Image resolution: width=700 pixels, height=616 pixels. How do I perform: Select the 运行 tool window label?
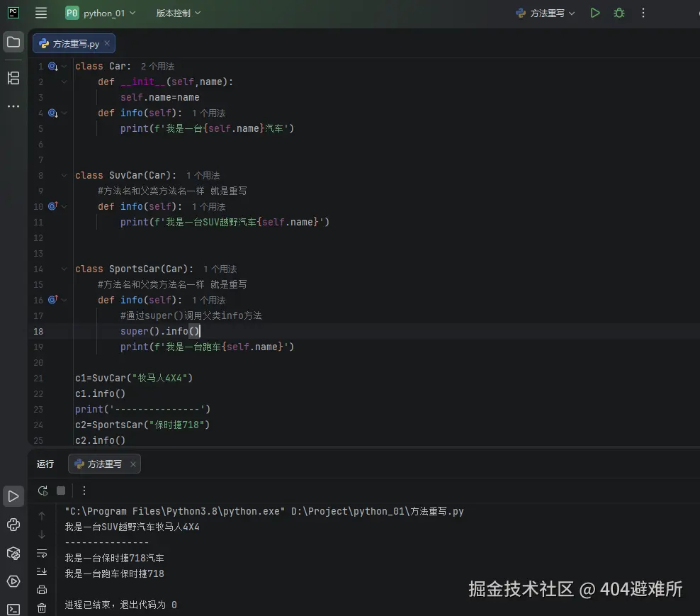(x=45, y=464)
